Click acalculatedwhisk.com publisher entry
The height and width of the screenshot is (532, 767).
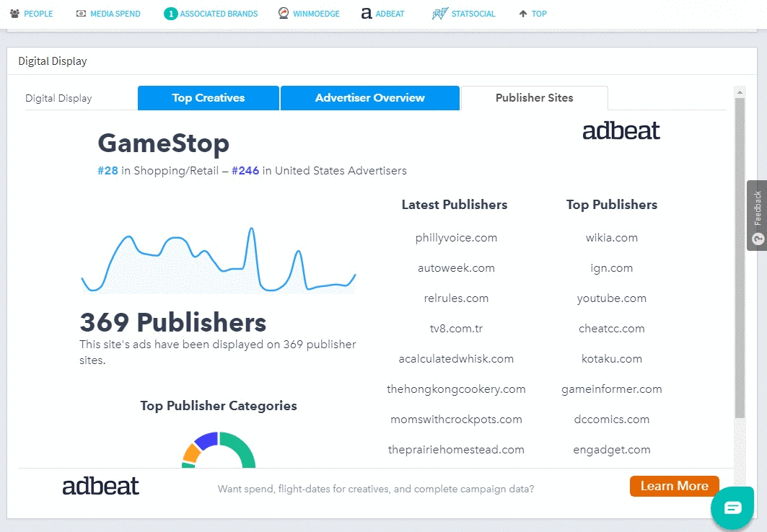pos(456,359)
